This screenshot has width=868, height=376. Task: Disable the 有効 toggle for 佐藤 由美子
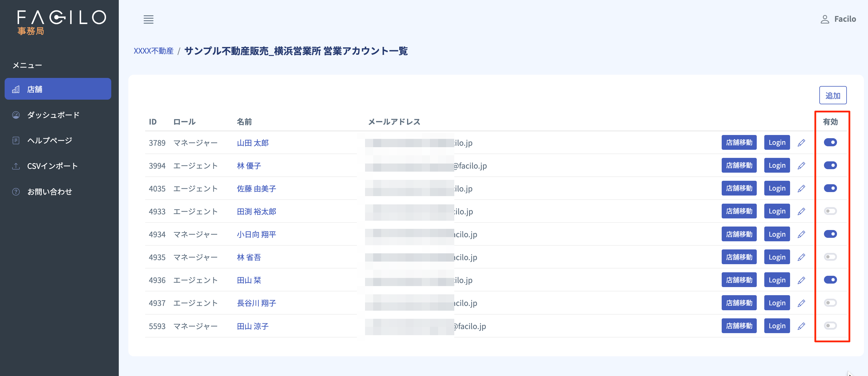(x=830, y=188)
